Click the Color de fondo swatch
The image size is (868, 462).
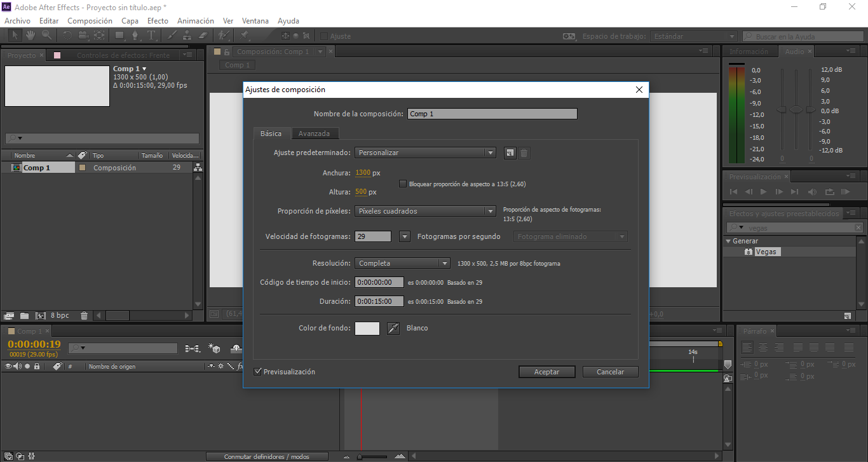[367, 328]
